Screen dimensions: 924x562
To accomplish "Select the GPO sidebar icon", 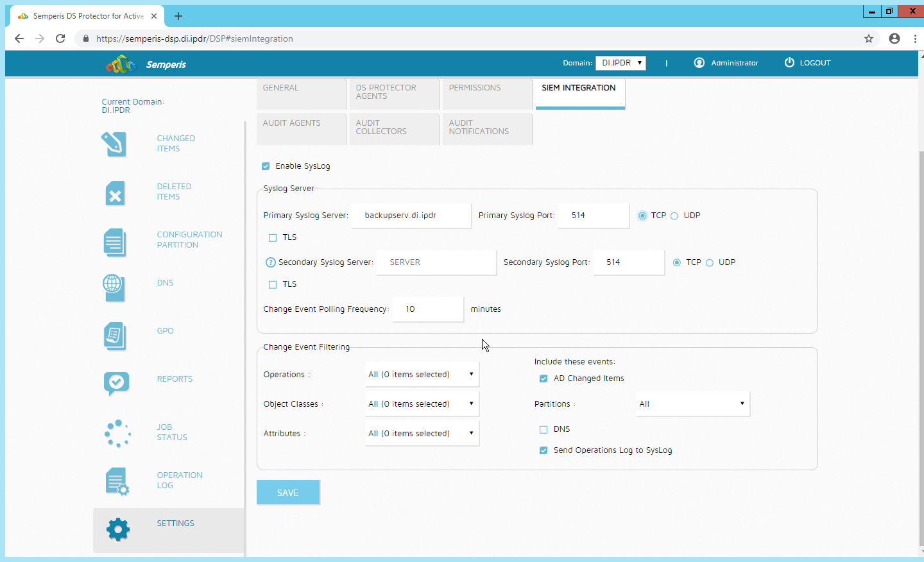I will coord(114,336).
